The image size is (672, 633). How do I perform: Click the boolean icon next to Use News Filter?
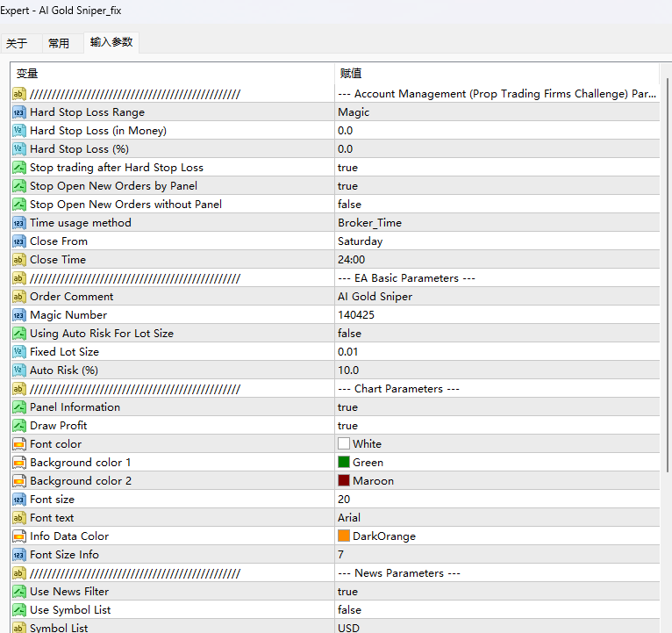pyautogui.click(x=19, y=592)
